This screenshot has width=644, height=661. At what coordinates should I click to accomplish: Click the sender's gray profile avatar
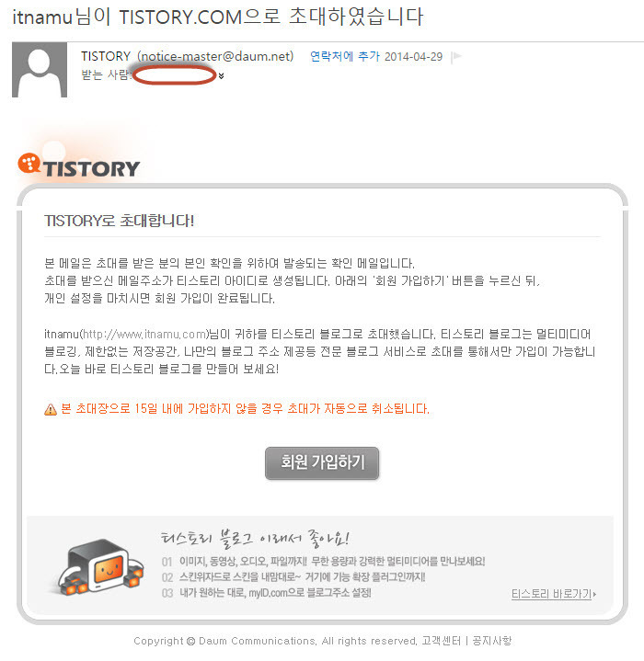coord(40,70)
